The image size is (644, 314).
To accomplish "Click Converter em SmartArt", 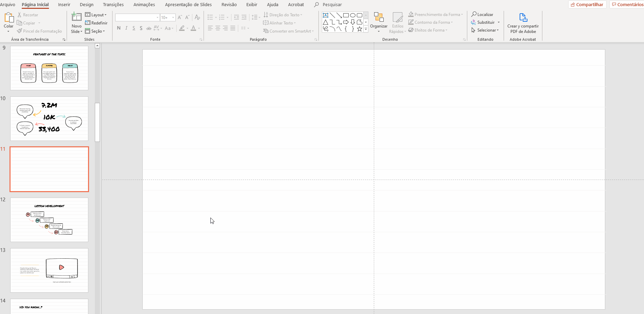I will point(288,31).
